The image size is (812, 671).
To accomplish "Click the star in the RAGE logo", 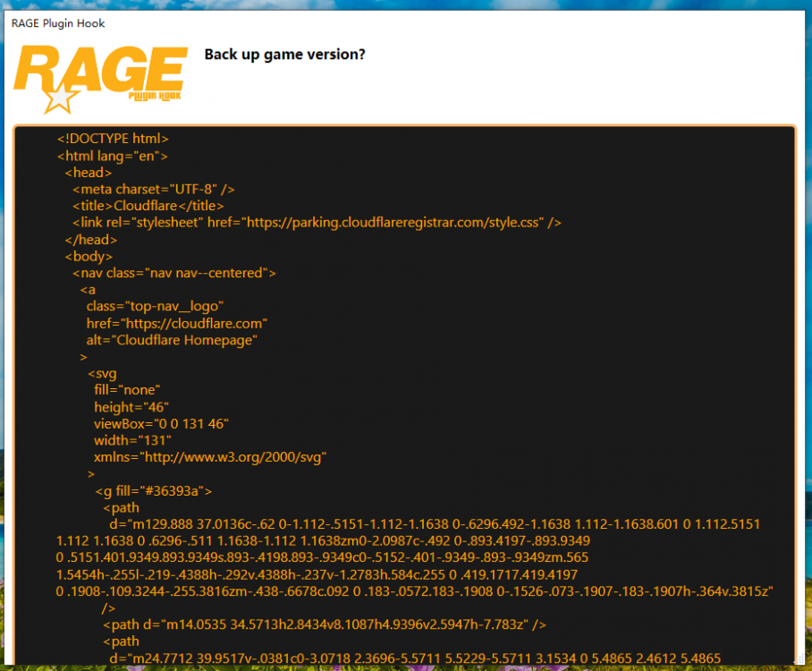I will (60, 98).
